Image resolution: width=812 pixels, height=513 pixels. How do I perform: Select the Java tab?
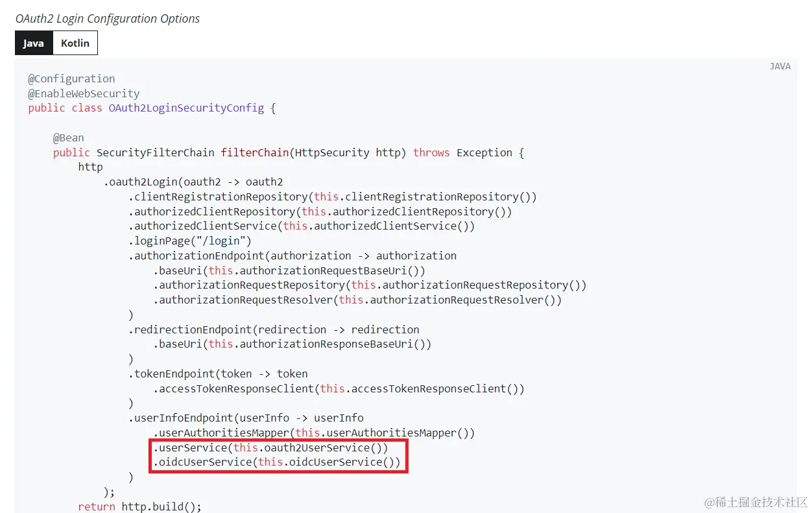point(33,43)
